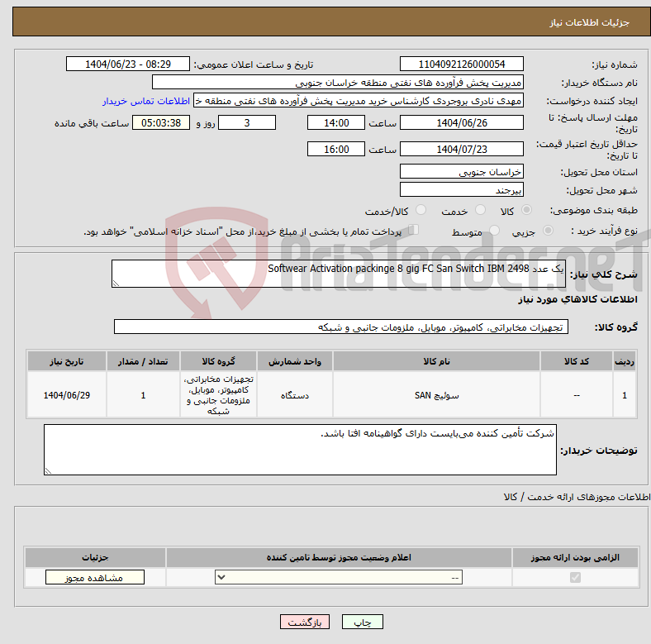
Task: Click the delivery city field بیرجند
Action: [x=461, y=190]
